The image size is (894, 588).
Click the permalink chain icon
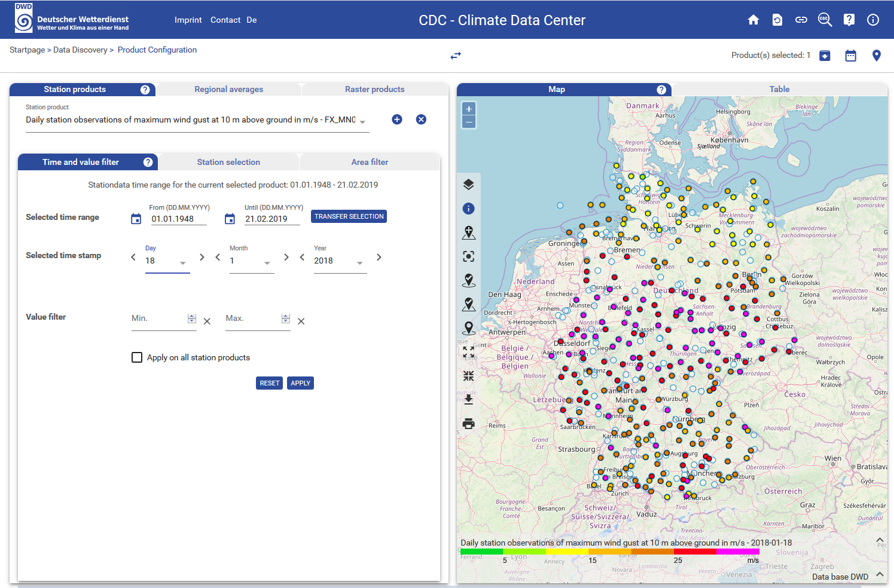[801, 20]
